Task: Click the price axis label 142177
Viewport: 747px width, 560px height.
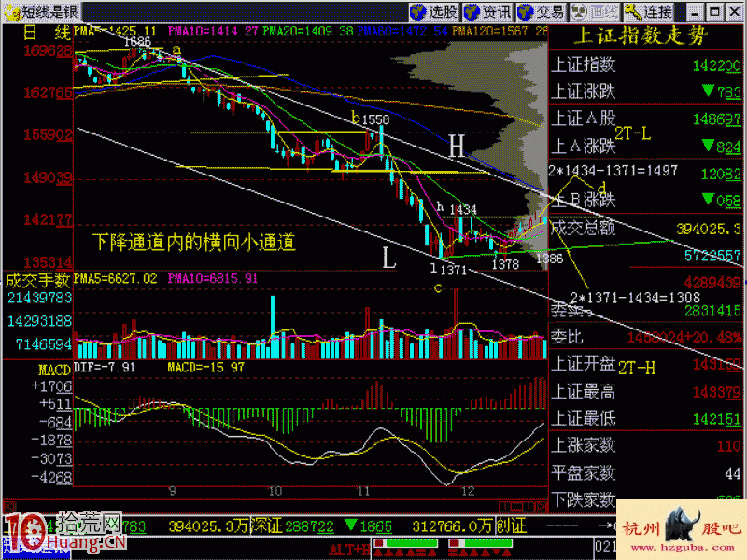Action: (x=49, y=220)
